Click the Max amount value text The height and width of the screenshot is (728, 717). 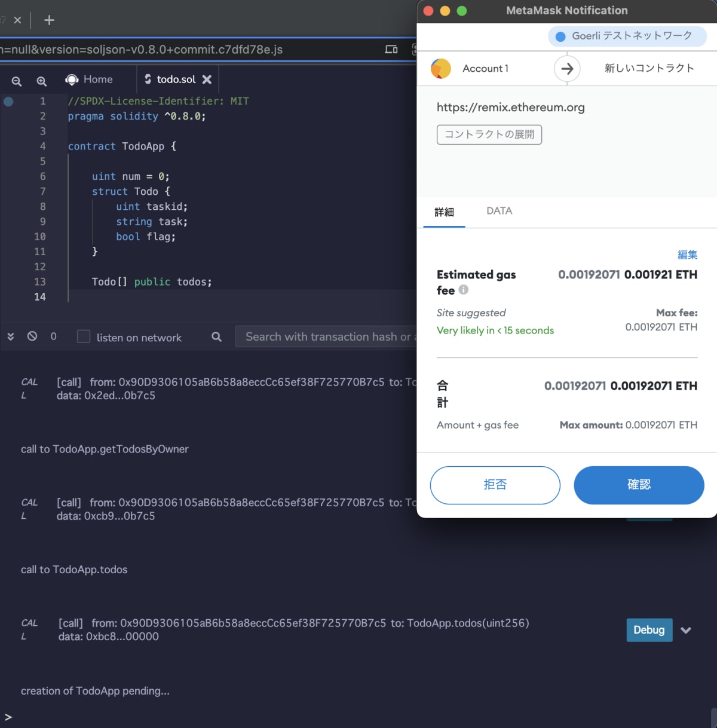(x=661, y=425)
